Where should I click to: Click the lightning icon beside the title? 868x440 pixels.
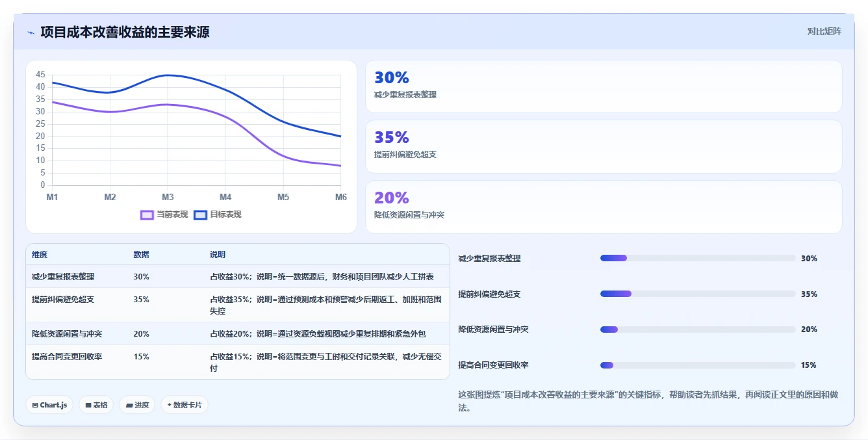click(31, 32)
